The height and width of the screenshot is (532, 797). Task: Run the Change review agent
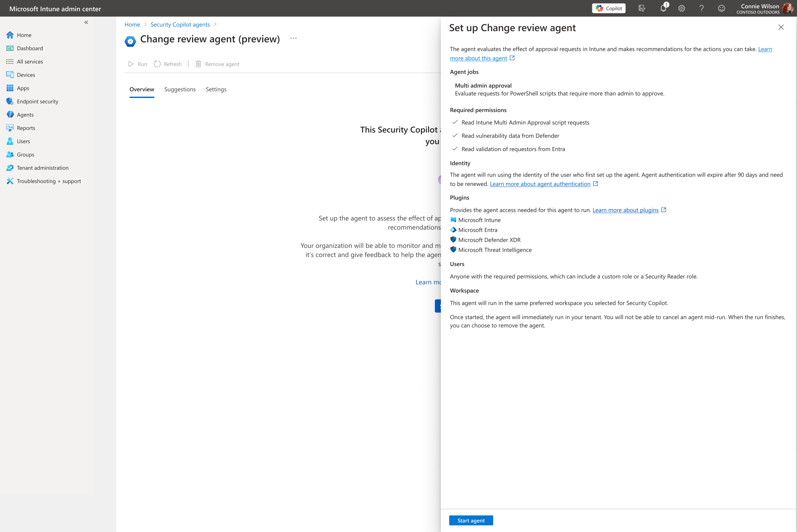click(137, 64)
